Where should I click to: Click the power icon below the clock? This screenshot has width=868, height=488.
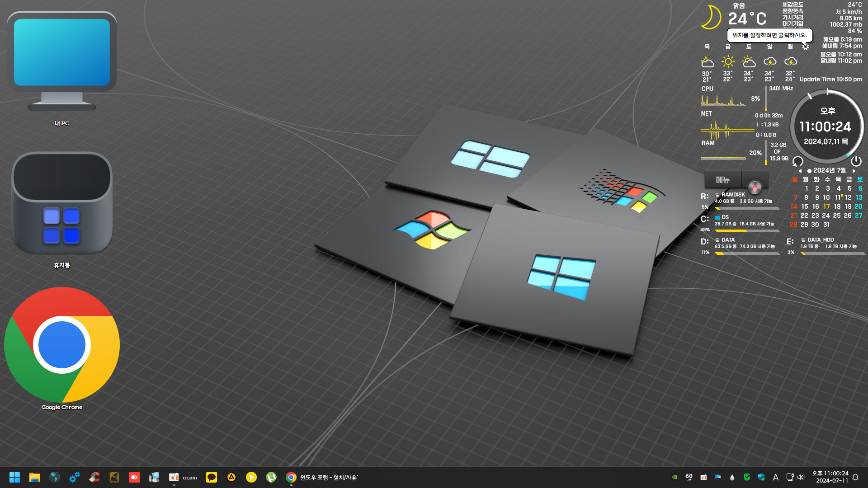point(856,161)
